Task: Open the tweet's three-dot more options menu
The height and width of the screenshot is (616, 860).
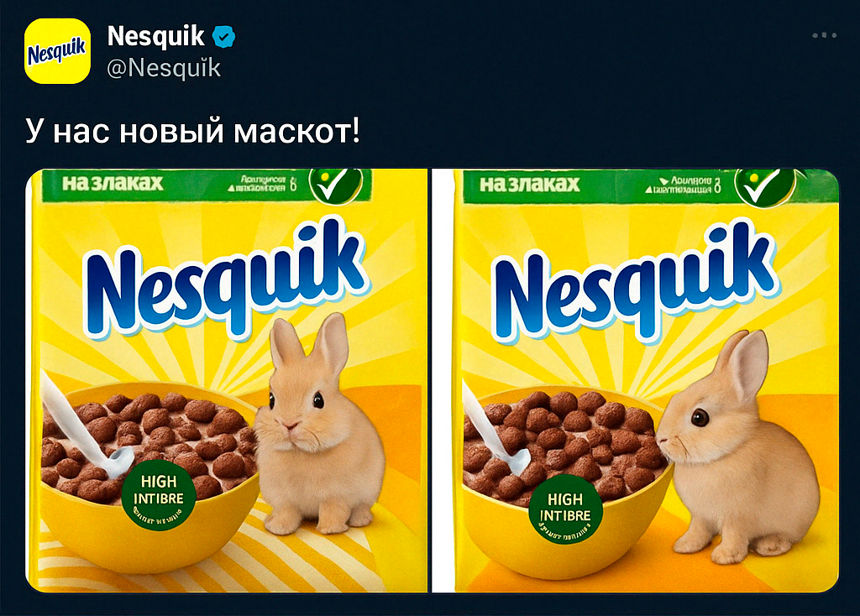Action: (825, 35)
